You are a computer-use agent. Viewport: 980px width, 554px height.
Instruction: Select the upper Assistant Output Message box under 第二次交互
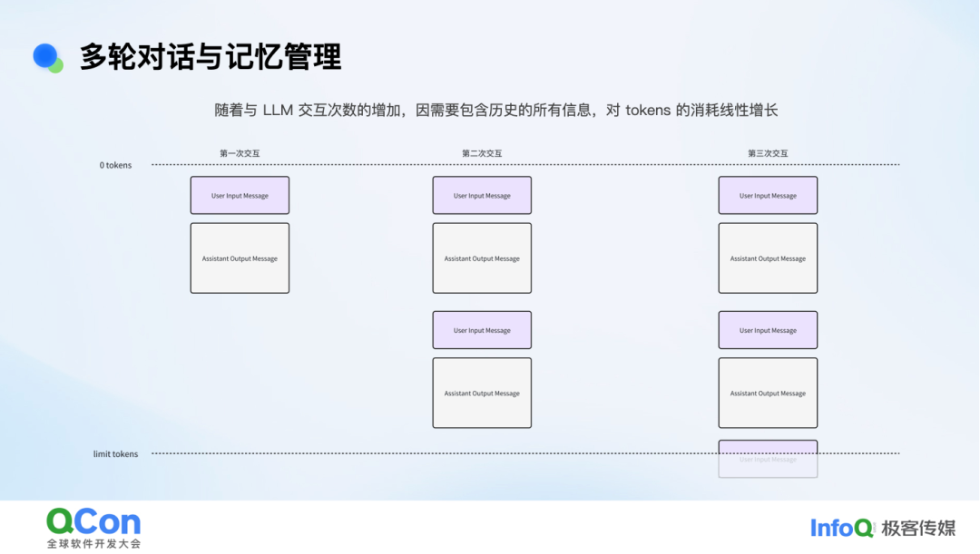(x=482, y=258)
